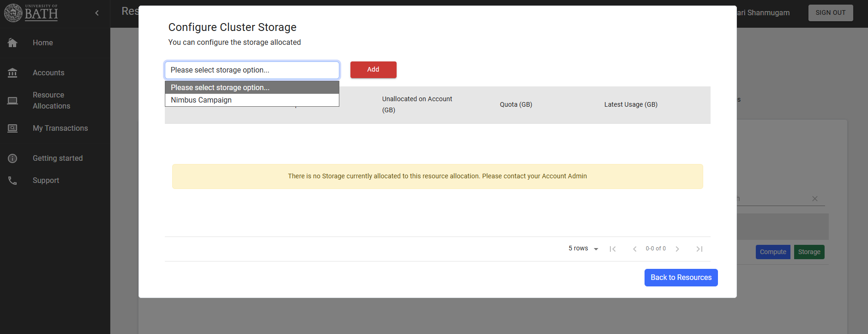
Task: Expand the 5 rows page size dropdown
Action: click(x=583, y=249)
